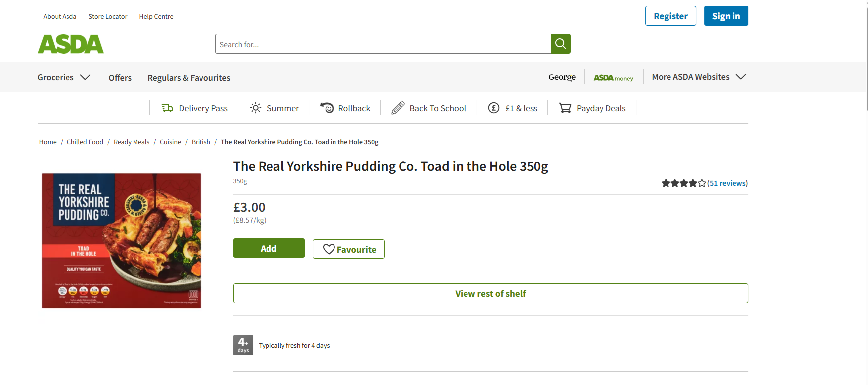Click View rest of shelf button

(491, 293)
